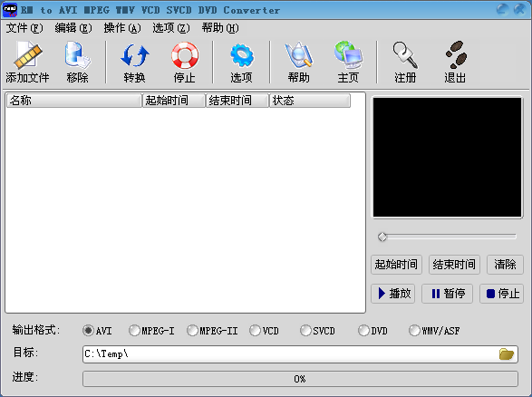
Task: Click the 移除 (remove) recycle bin icon
Action: (x=77, y=54)
